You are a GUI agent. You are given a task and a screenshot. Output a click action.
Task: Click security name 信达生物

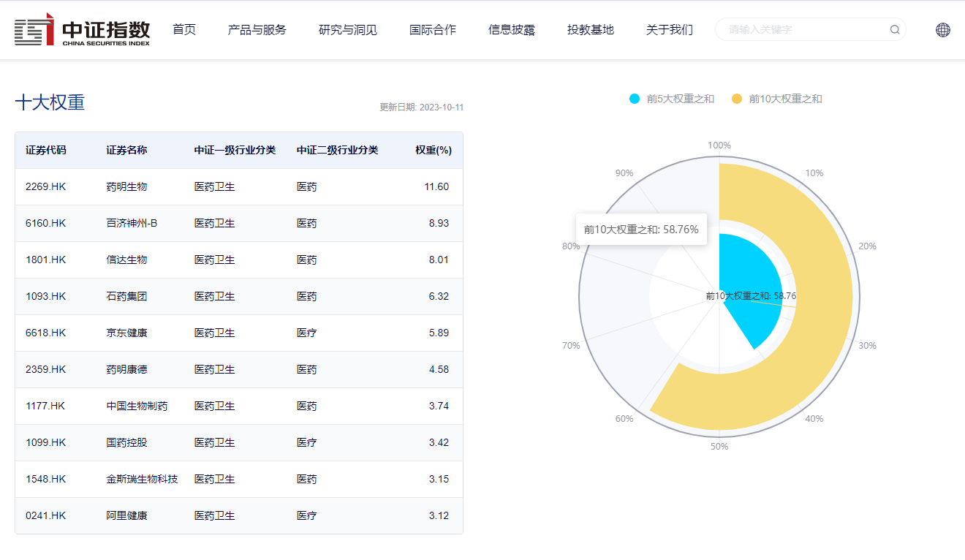pyautogui.click(x=126, y=260)
